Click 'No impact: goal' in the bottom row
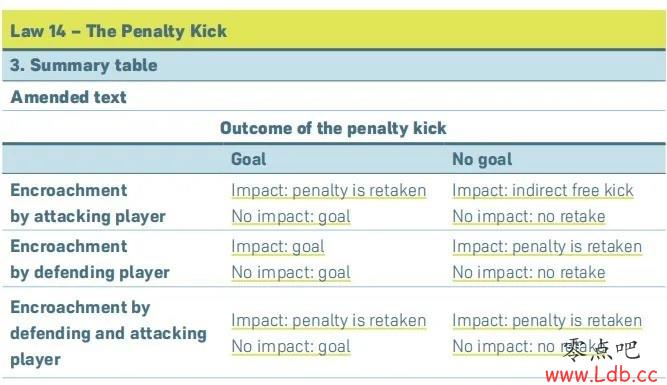Image resolution: width=667 pixels, height=385 pixels. (291, 347)
